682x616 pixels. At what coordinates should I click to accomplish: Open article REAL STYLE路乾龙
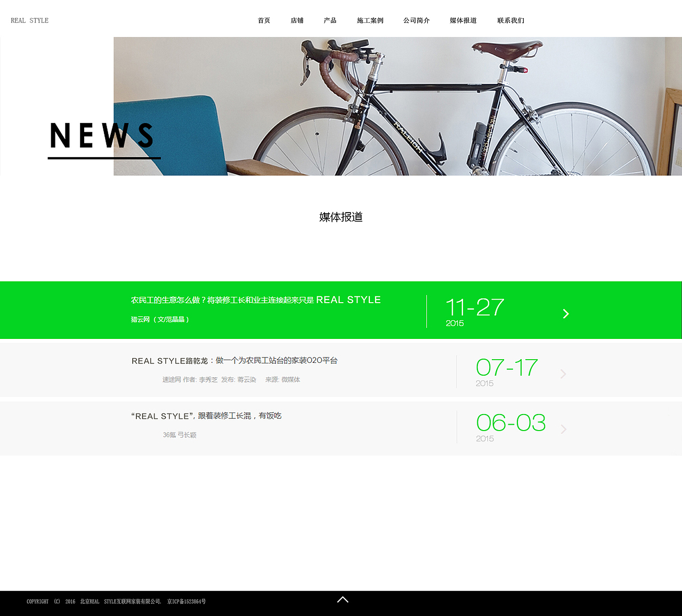tap(234, 361)
